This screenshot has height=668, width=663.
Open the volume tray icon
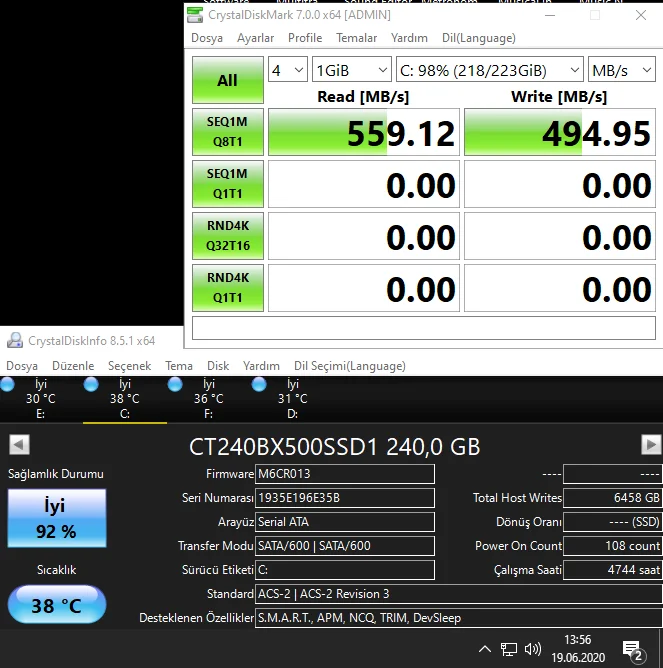(x=533, y=649)
